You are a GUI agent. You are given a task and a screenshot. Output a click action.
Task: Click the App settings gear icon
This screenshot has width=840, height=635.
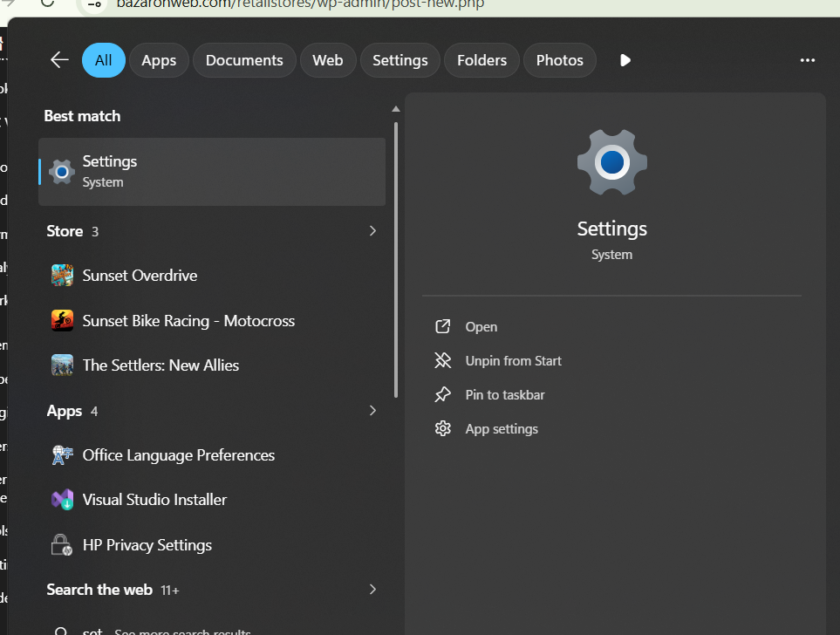point(442,428)
